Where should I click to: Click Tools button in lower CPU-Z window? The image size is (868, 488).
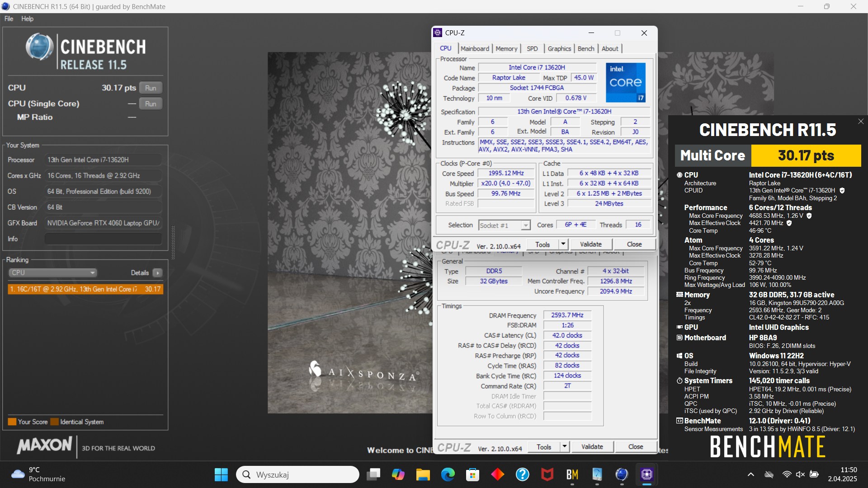coord(544,447)
